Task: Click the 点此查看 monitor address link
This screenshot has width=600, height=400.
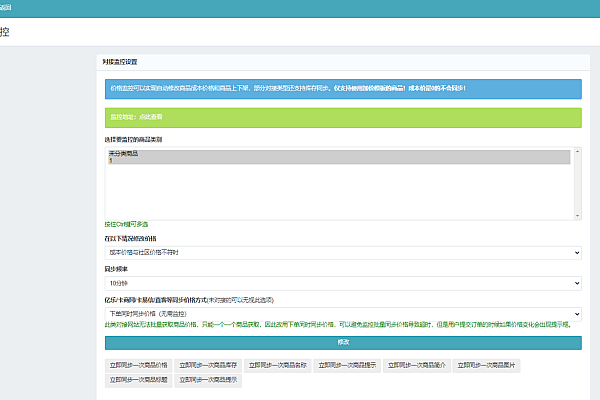Action: point(154,117)
